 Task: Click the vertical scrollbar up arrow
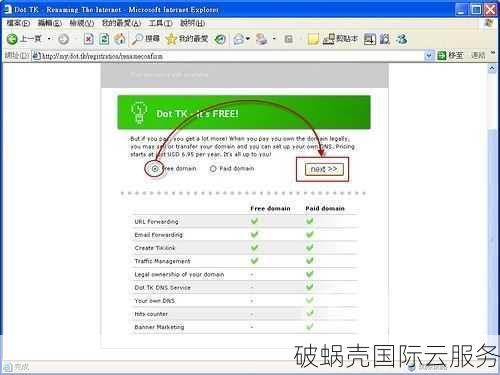tap(492, 68)
